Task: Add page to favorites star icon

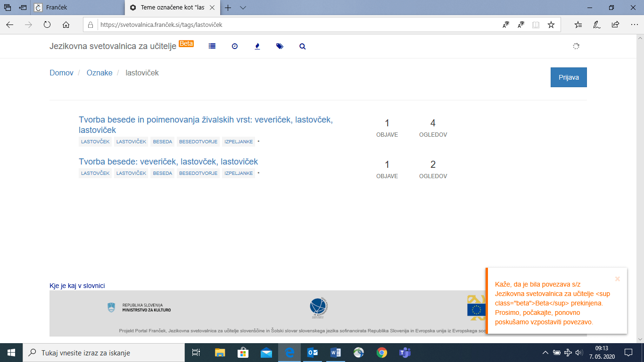Action: pyautogui.click(x=551, y=25)
